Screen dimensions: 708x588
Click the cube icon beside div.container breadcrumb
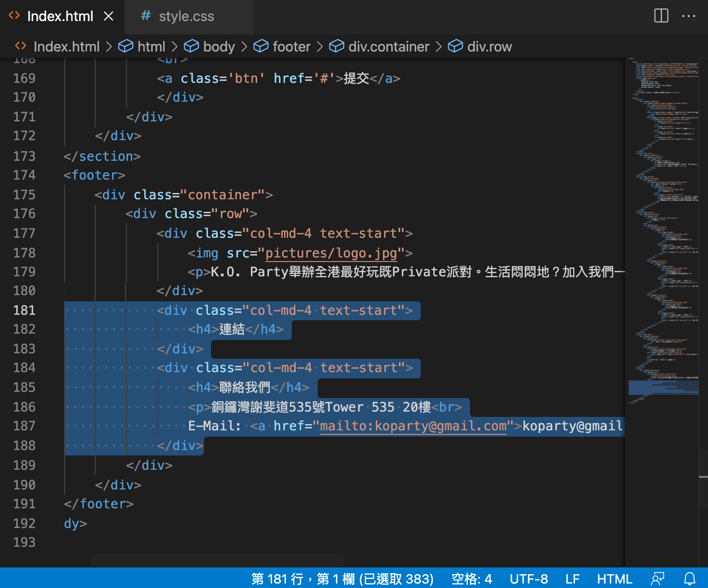point(337,46)
